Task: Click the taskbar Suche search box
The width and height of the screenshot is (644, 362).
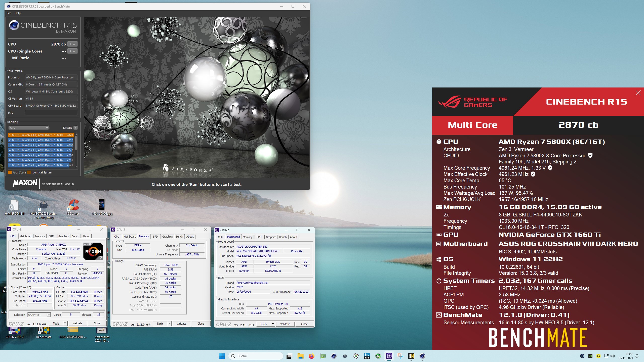Action: (x=256, y=356)
